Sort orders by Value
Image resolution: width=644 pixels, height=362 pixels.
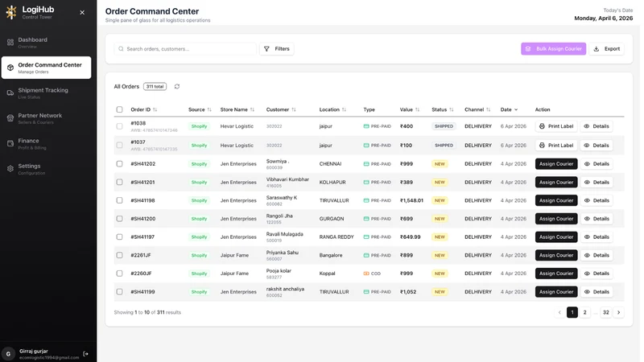(x=410, y=109)
